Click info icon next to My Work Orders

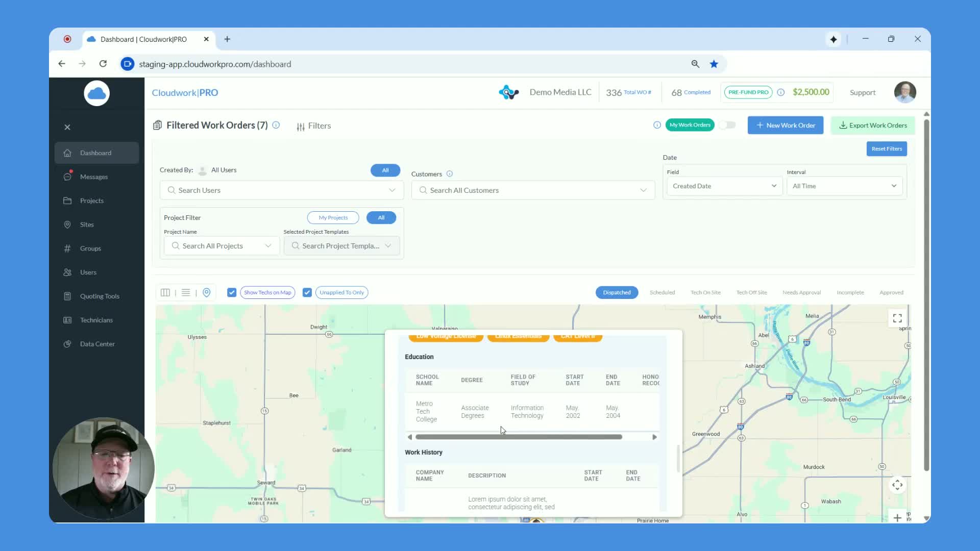click(657, 125)
